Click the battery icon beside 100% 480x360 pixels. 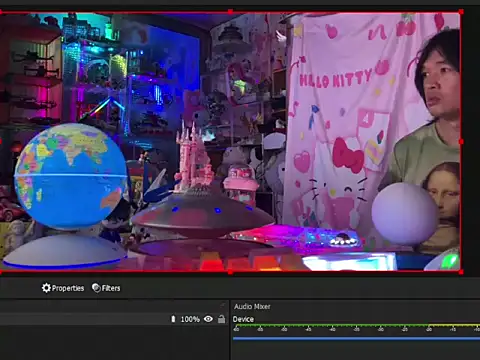(x=173, y=319)
